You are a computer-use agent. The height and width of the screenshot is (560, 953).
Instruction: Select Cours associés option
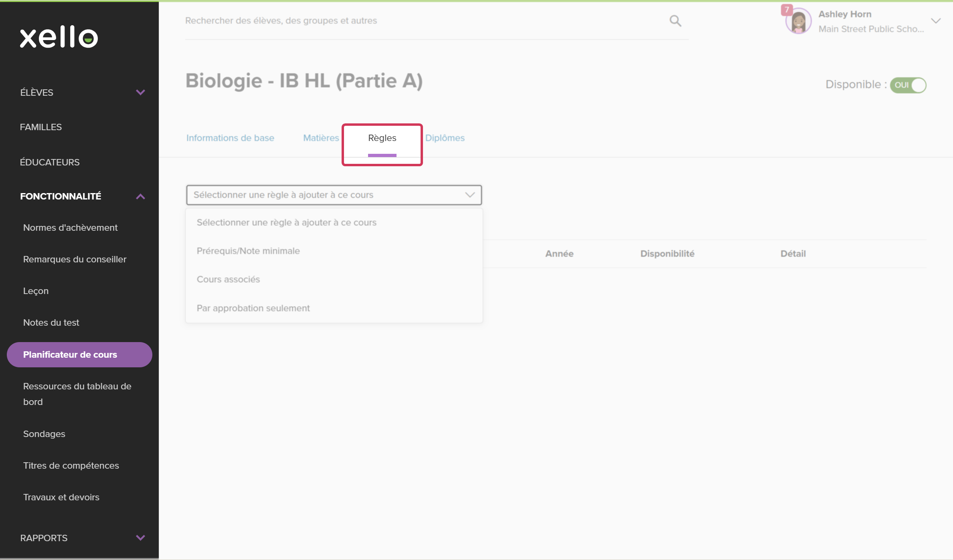[x=334, y=279]
